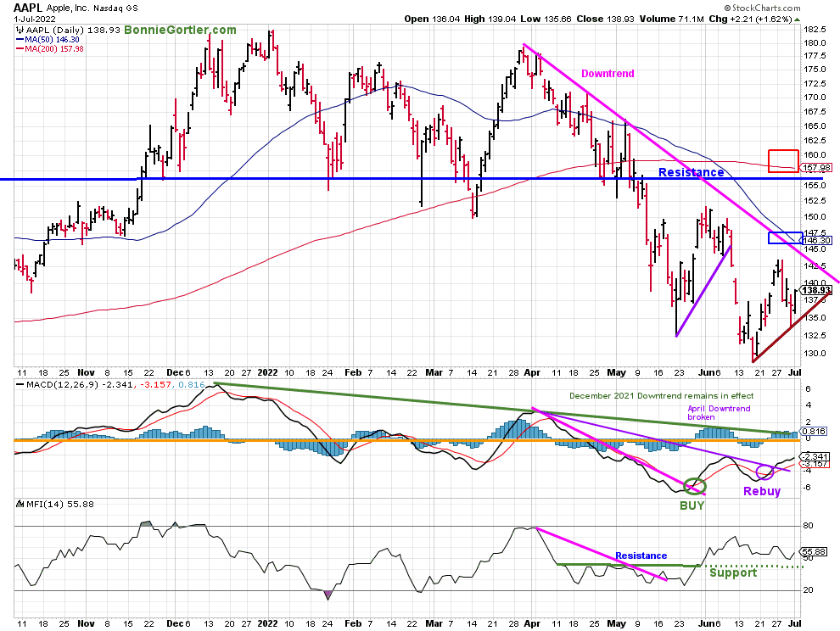
Task: Click the Low 135.66 value
Action: pos(546,19)
